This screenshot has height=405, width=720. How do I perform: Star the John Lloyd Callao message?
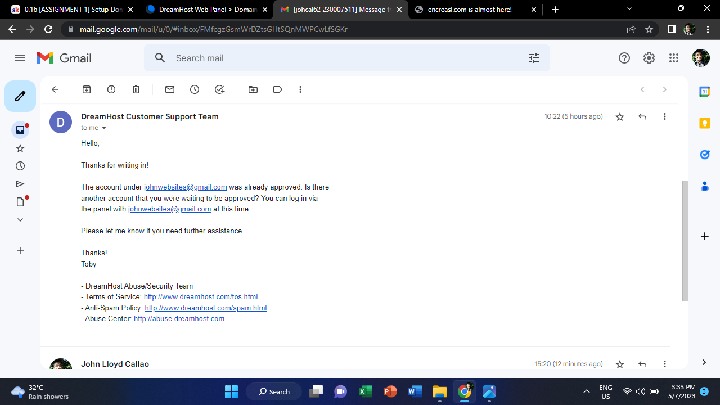(620, 364)
